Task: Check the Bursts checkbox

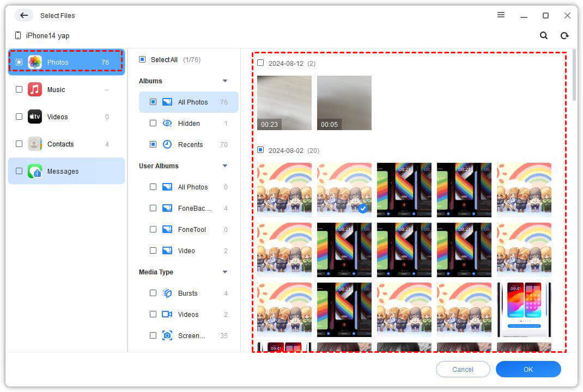Action: click(x=153, y=293)
